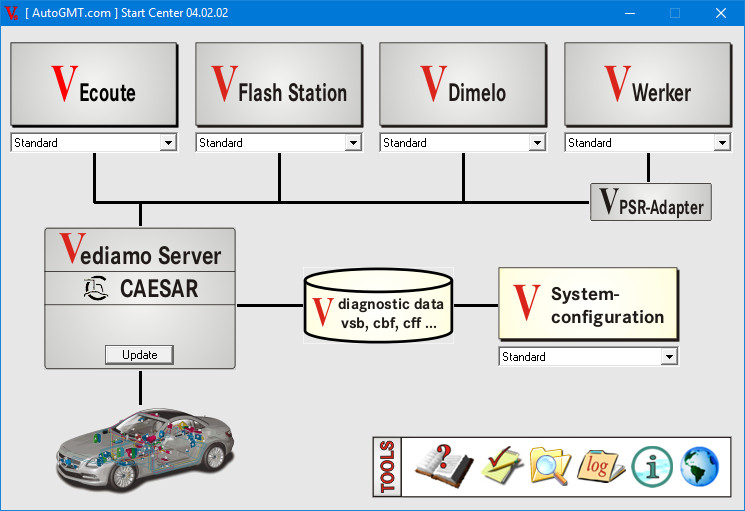745x511 pixels.
Task: Open the log file folder icon
Action: click(x=601, y=466)
